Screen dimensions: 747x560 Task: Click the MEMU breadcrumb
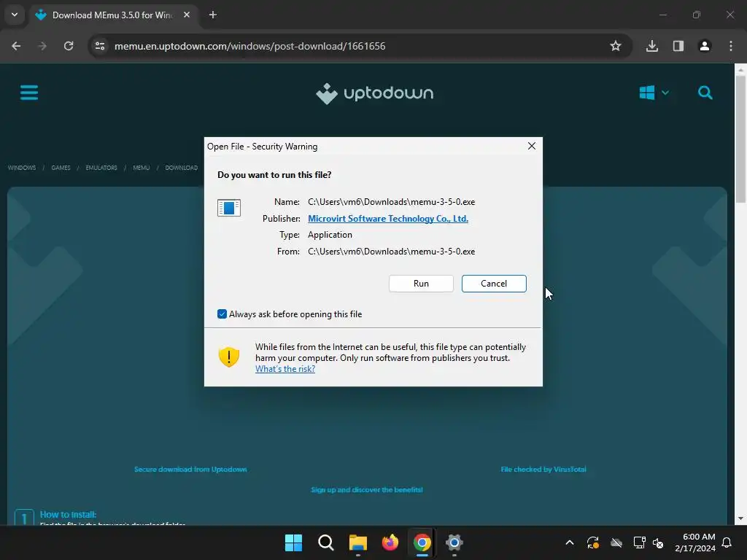[142, 168]
